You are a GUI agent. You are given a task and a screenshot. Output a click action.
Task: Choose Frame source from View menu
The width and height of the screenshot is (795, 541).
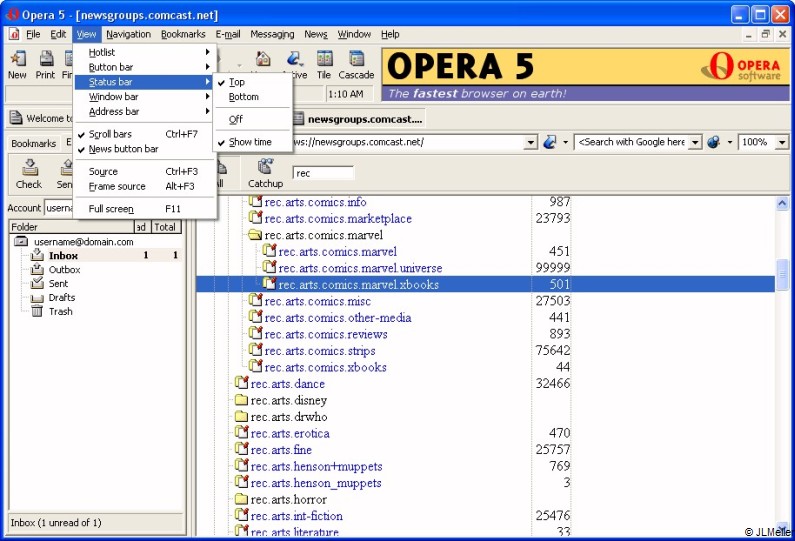tap(144, 186)
